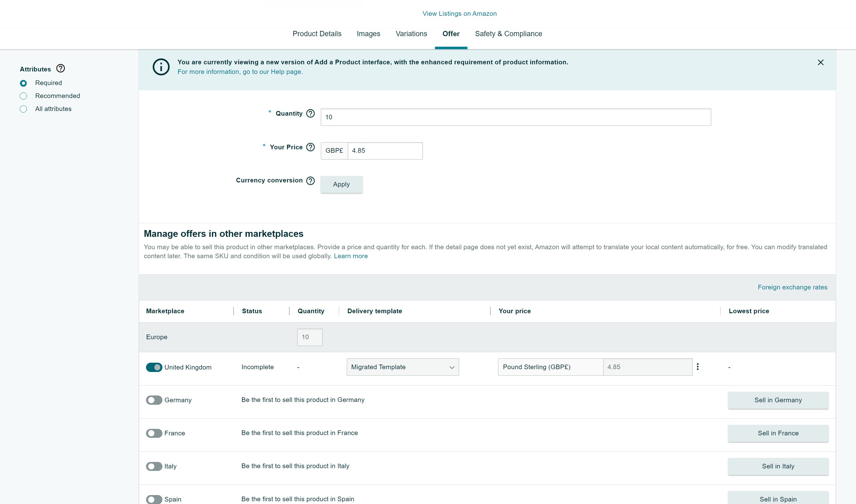Click the Europe row label

157,337
